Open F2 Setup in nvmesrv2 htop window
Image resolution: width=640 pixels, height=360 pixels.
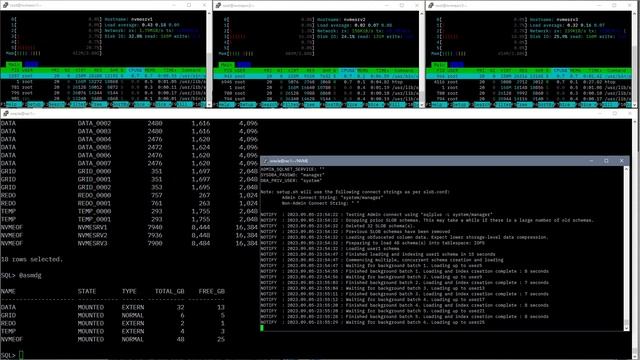click(248, 104)
